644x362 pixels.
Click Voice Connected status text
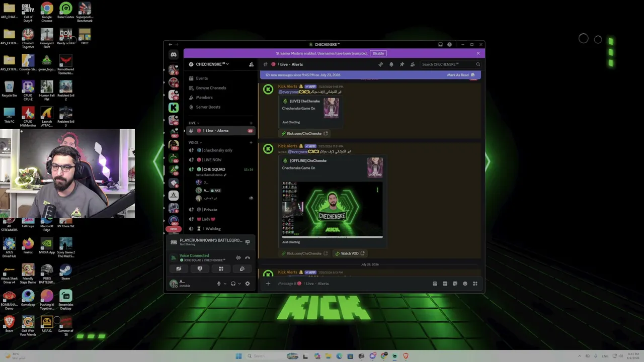194,256
